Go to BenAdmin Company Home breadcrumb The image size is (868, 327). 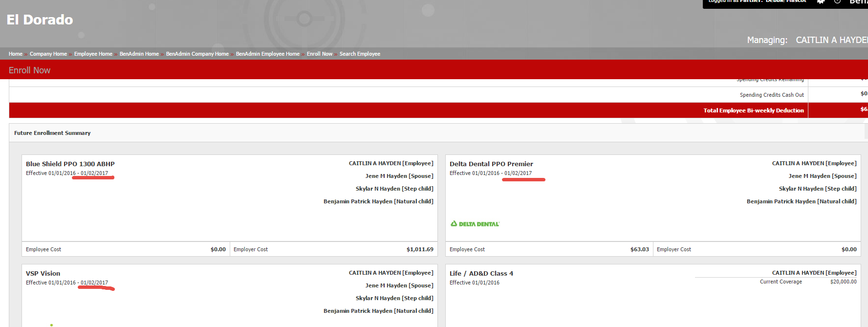pos(197,54)
